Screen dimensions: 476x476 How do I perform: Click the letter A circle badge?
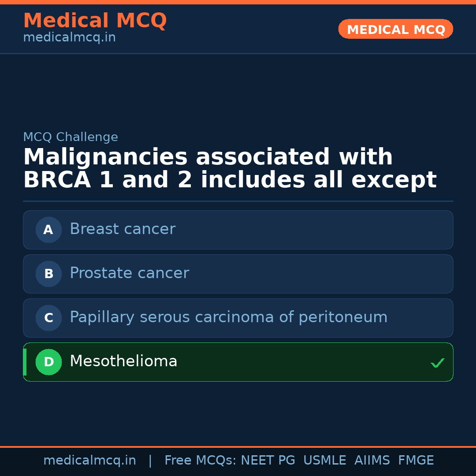point(48,230)
